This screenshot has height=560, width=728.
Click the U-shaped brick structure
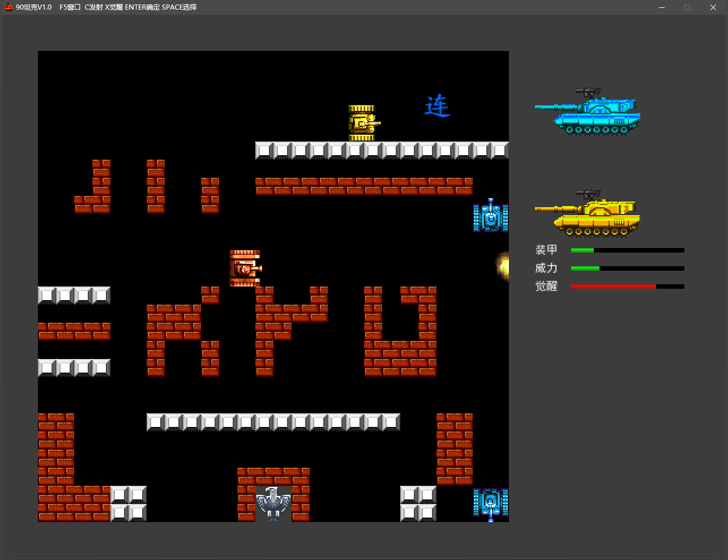(400, 331)
